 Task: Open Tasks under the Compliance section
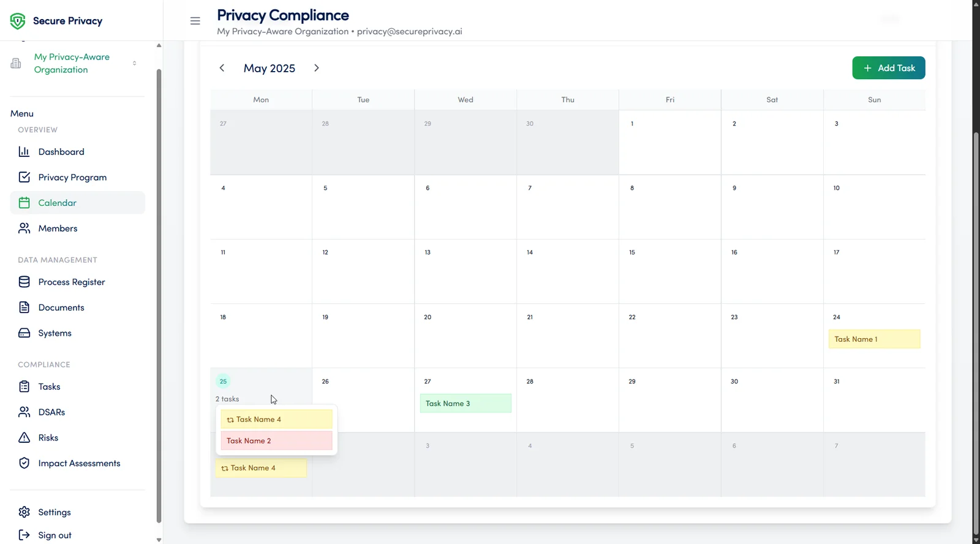49,387
